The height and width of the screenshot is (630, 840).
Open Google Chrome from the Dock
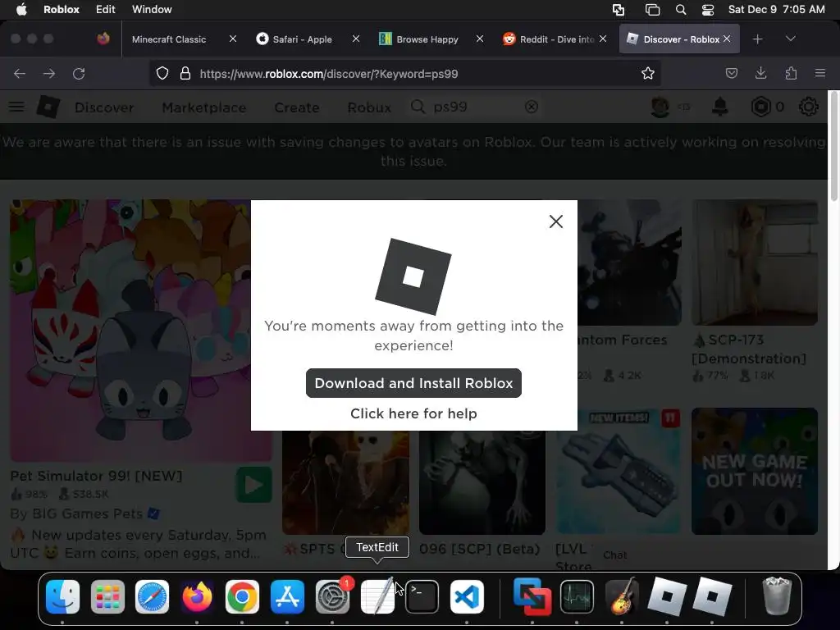tap(242, 597)
